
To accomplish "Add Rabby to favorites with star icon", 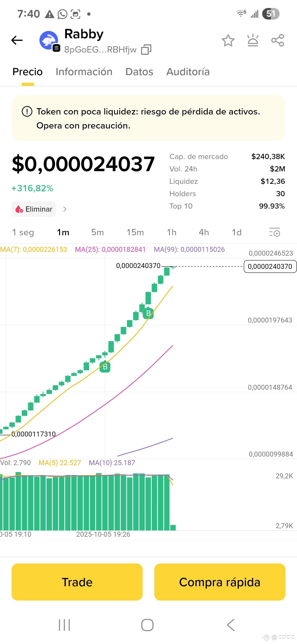I will (x=228, y=40).
